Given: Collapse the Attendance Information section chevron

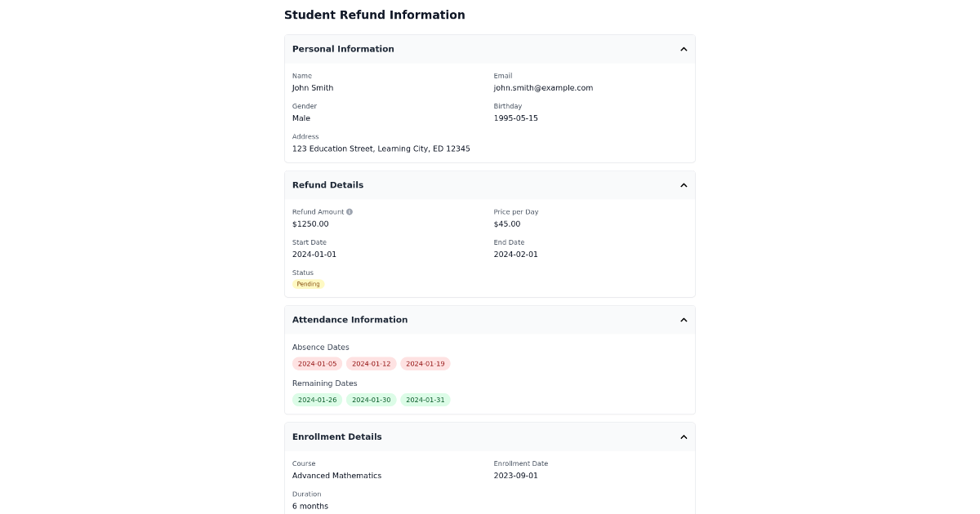Looking at the screenshot, I should [x=684, y=320].
